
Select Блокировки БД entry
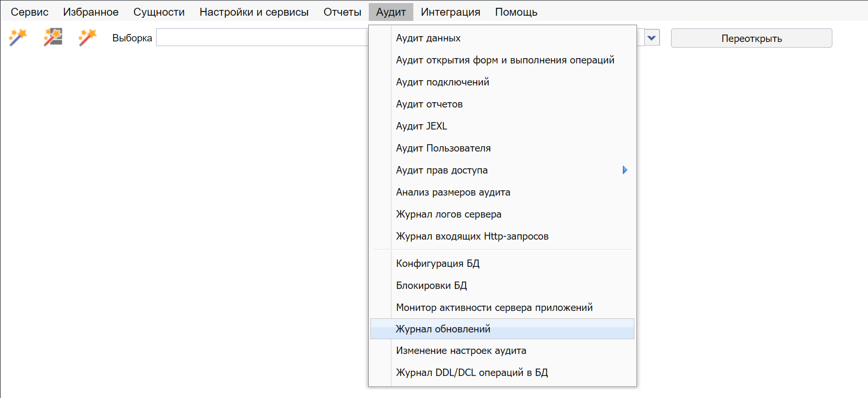[x=502, y=285]
